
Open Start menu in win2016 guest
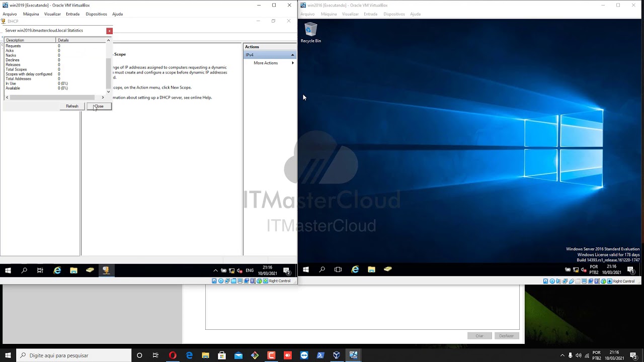[305, 269]
